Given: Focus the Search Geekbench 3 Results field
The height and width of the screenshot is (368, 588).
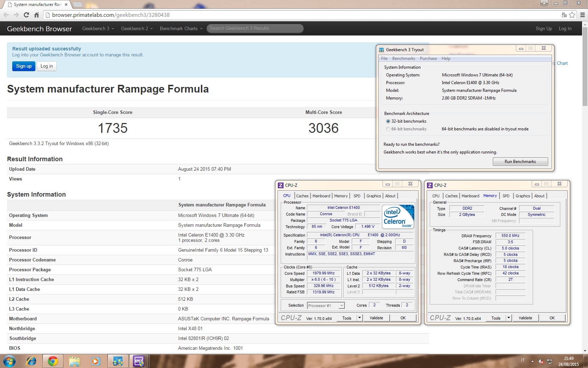Looking at the screenshot, I should [x=255, y=28].
